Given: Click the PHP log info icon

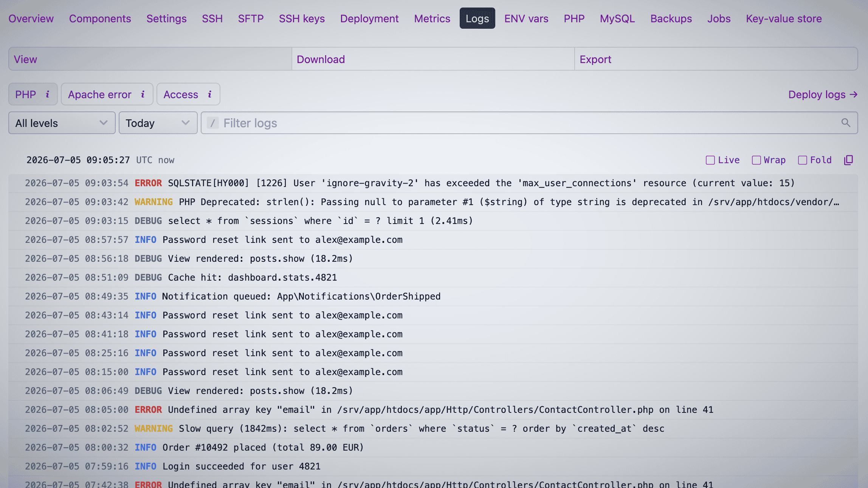Looking at the screenshot, I should pyautogui.click(x=48, y=94).
